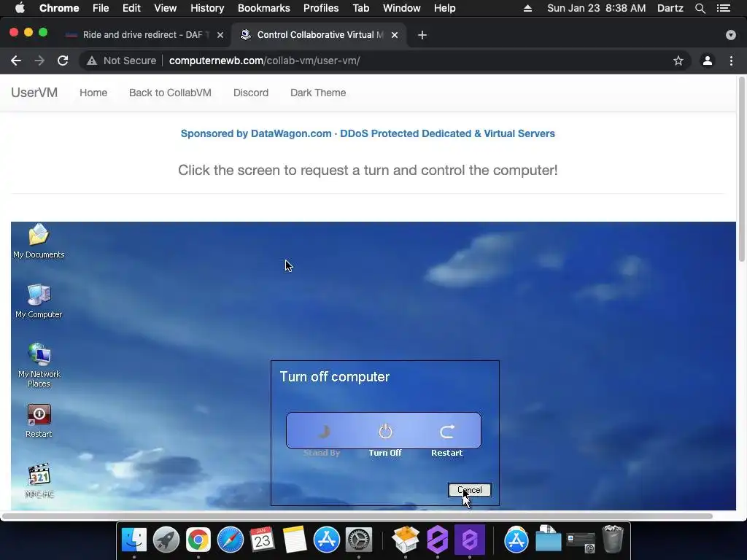Screen dimensions: 747x560
Task: Open the Help menu
Action: coord(444,8)
